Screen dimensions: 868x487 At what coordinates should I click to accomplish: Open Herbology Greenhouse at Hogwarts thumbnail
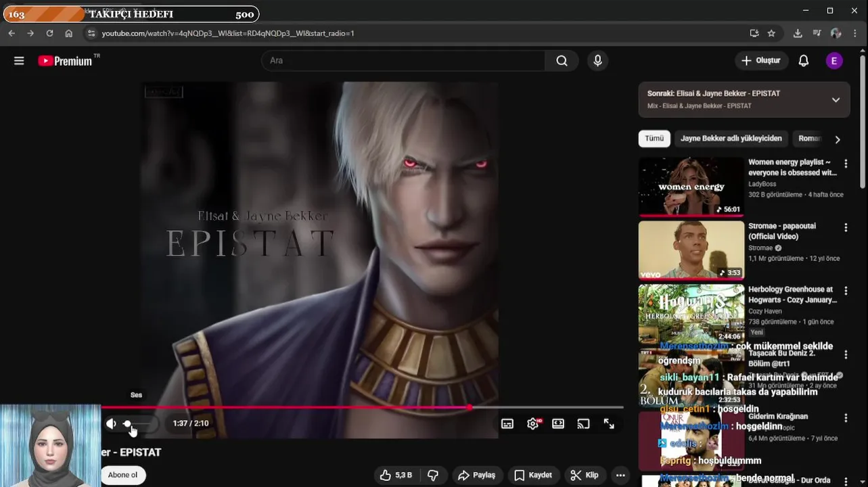(691, 314)
